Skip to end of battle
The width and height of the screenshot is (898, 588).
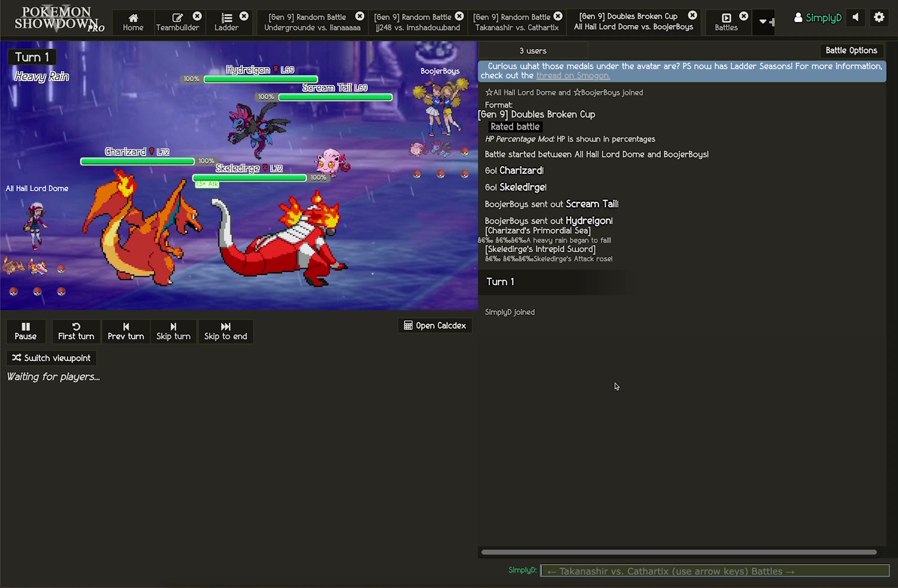click(225, 331)
